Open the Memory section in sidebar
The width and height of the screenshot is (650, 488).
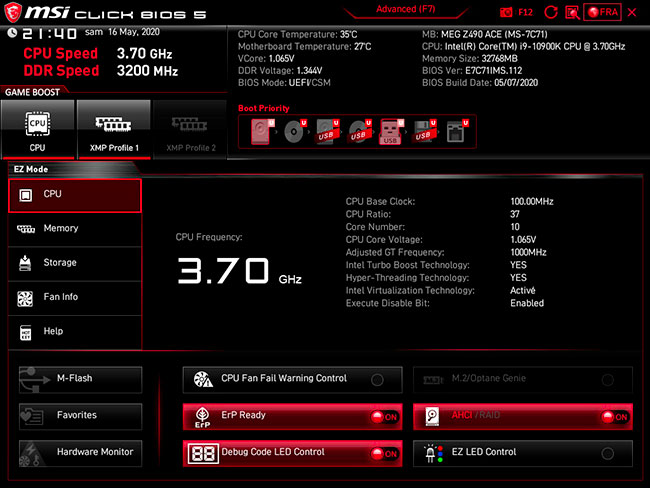[x=74, y=229]
